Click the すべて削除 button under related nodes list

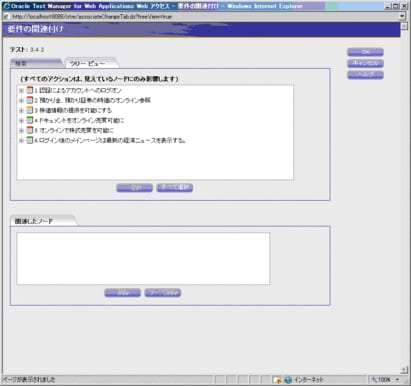tap(163, 293)
